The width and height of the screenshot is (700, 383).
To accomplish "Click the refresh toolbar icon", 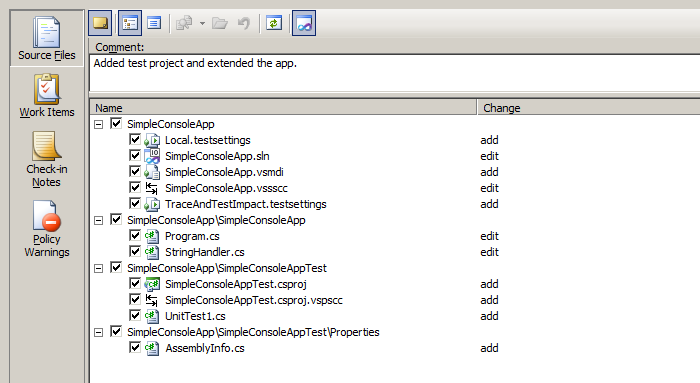I will [x=274, y=23].
